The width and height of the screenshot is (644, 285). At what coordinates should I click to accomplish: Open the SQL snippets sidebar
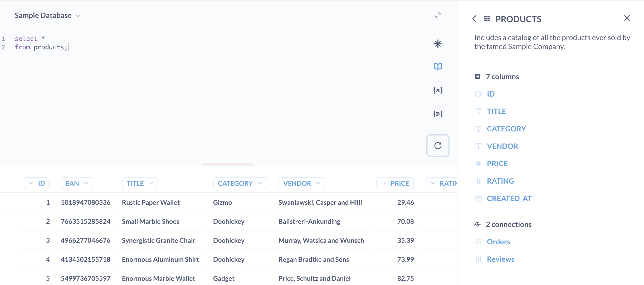[437, 114]
